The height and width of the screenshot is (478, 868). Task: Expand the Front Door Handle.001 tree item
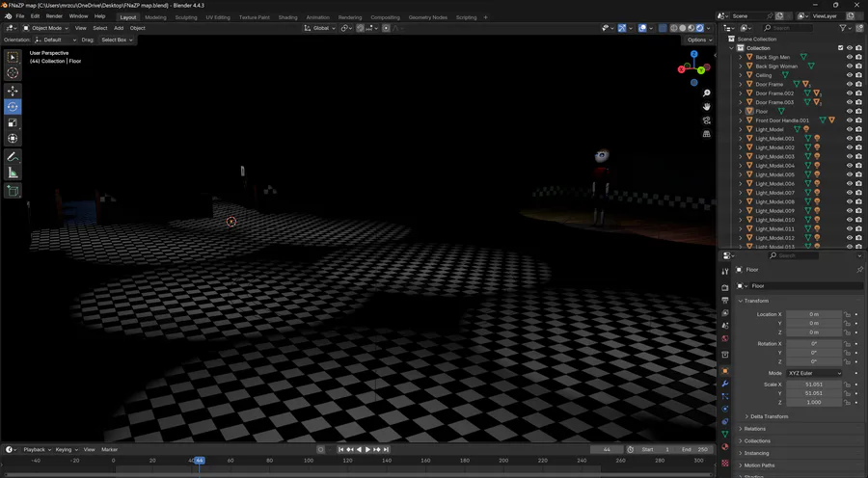point(741,120)
